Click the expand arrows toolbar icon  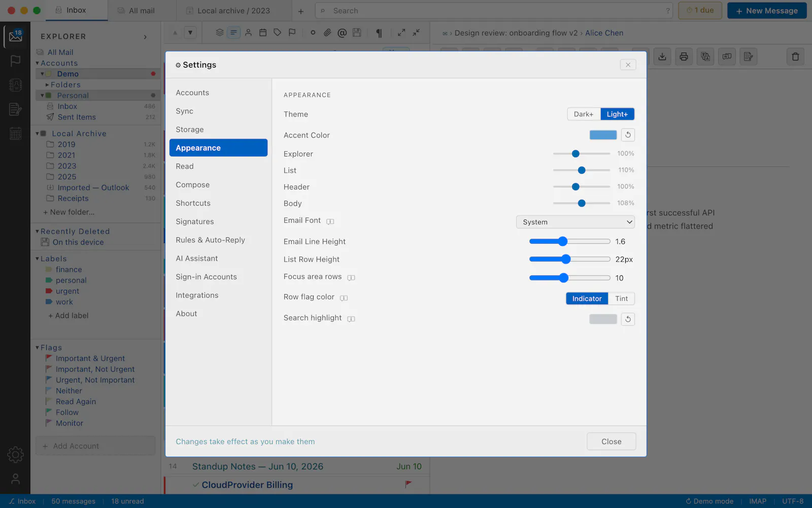click(401, 33)
